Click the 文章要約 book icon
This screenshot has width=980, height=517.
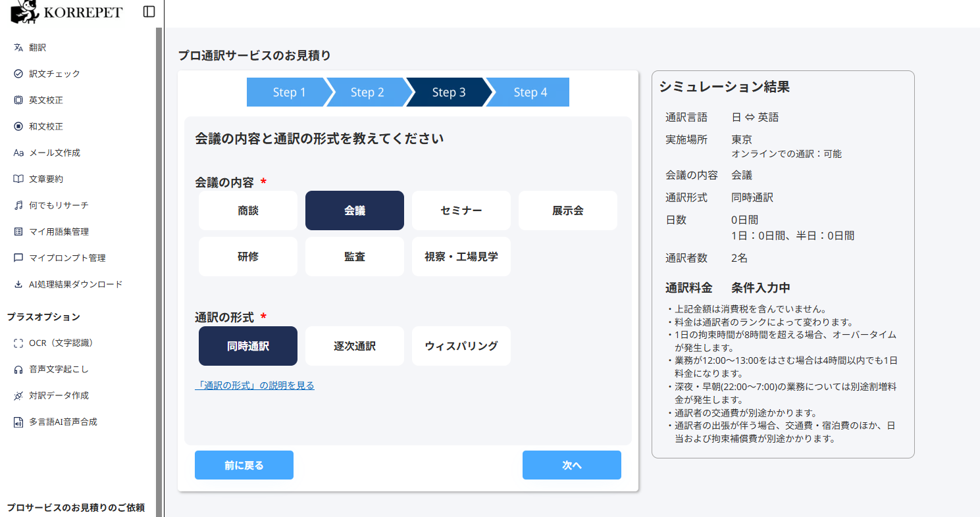[x=18, y=179]
